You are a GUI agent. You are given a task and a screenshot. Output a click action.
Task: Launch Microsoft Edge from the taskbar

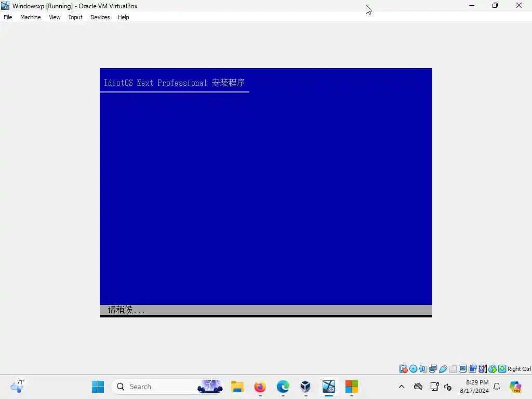283,387
